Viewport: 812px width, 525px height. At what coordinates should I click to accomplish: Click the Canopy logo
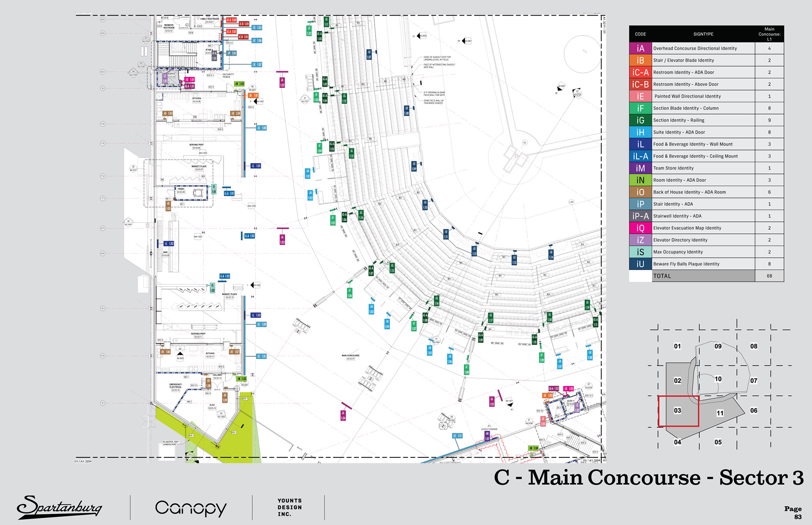click(x=191, y=508)
